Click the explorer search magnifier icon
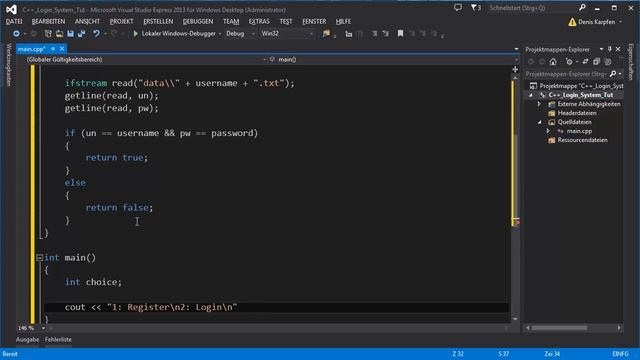 pos(613,74)
